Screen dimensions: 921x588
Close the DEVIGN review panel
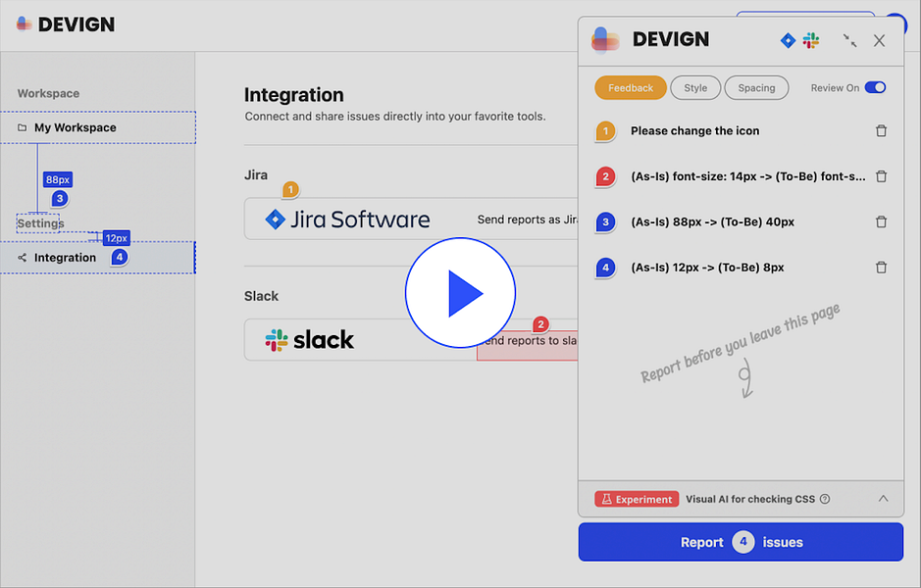click(879, 40)
